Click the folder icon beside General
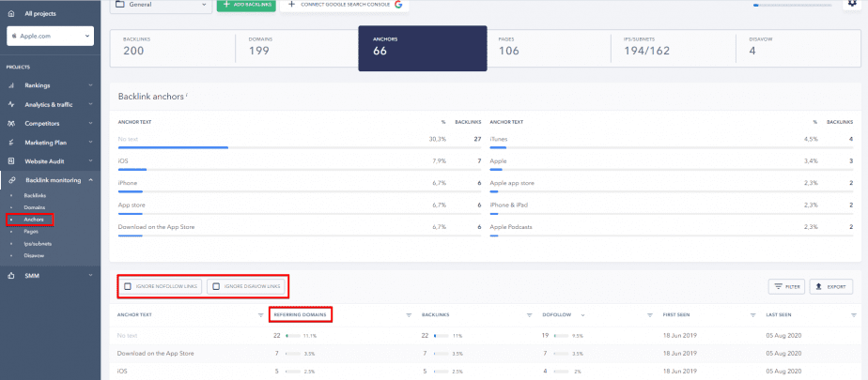868x380 pixels. coord(121,5)
